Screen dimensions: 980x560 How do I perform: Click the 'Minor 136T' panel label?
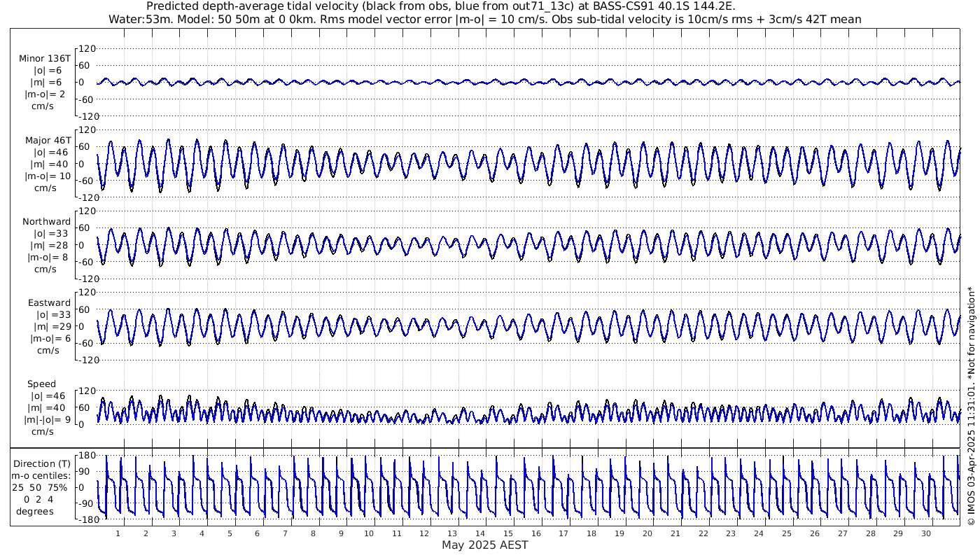pyautogui.click(x=45, y=59)
